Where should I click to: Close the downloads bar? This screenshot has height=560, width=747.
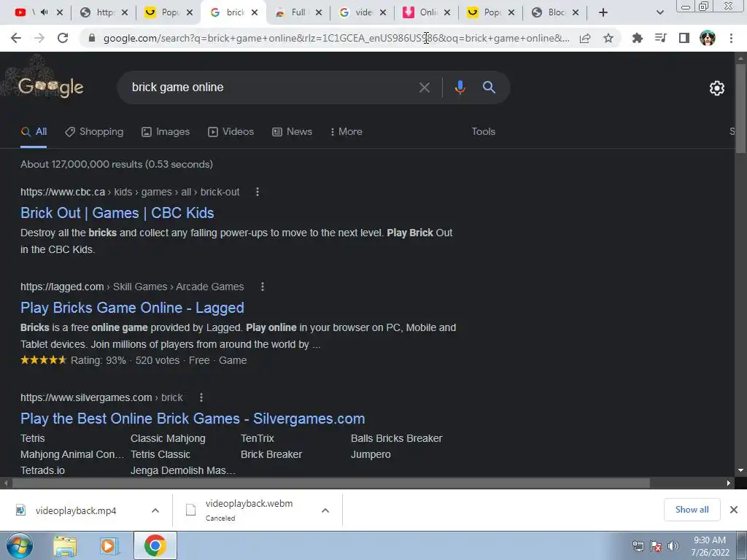click(734, 510)
